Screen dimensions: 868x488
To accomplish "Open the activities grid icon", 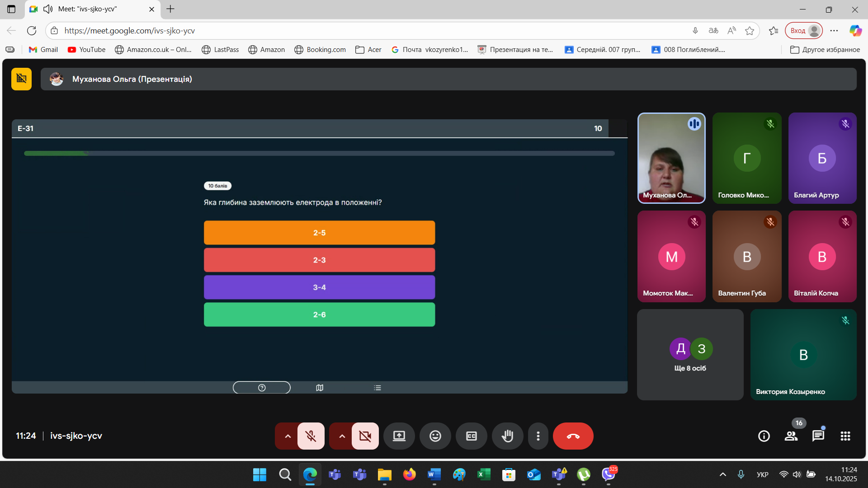I will (845, 436).
